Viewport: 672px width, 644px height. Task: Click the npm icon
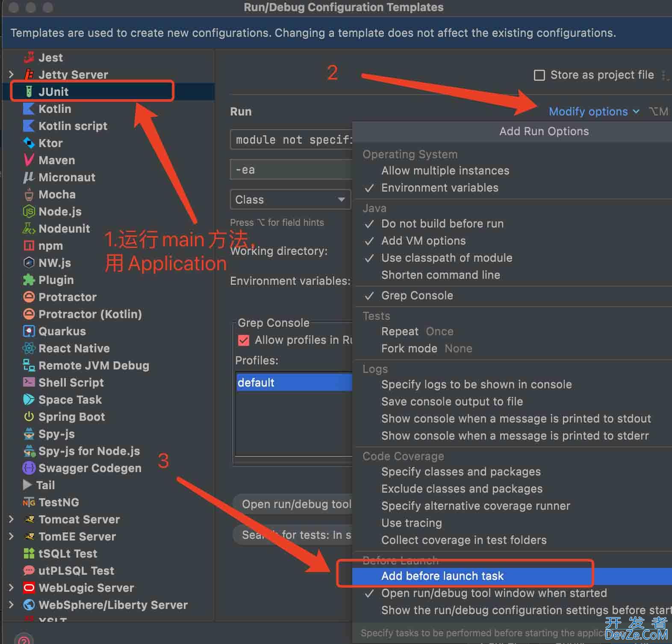click(x=29, y=245)
